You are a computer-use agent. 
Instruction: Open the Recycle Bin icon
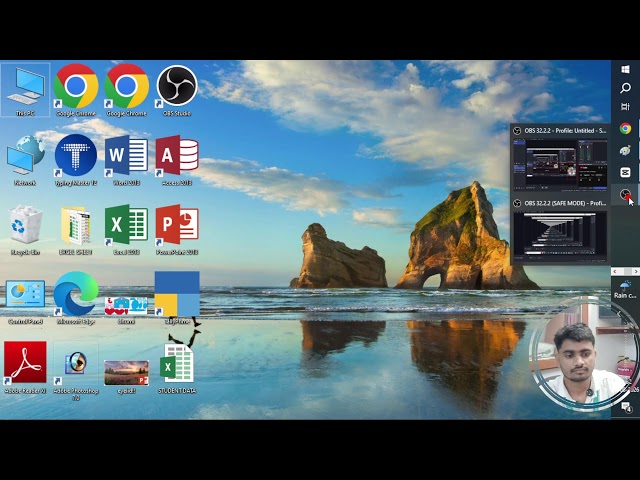click(25, 230)
